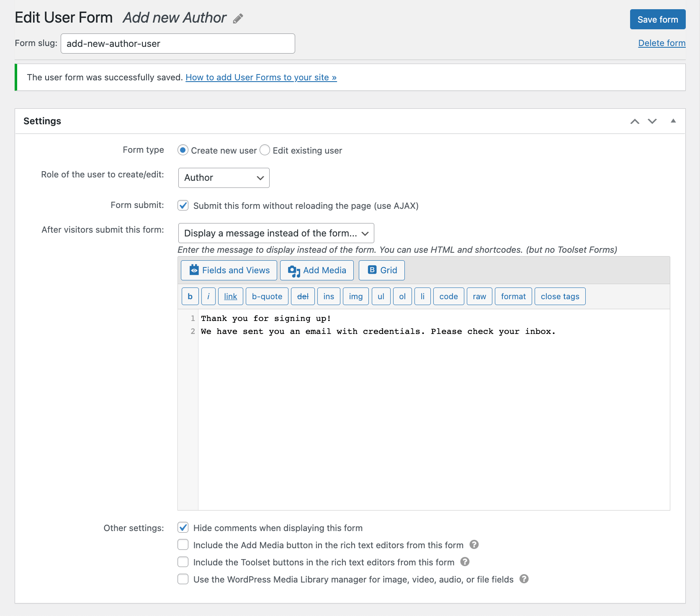Click the Fields and Views button
The width and height of the screenshot is (700, 616).
(x=229, y=270)
